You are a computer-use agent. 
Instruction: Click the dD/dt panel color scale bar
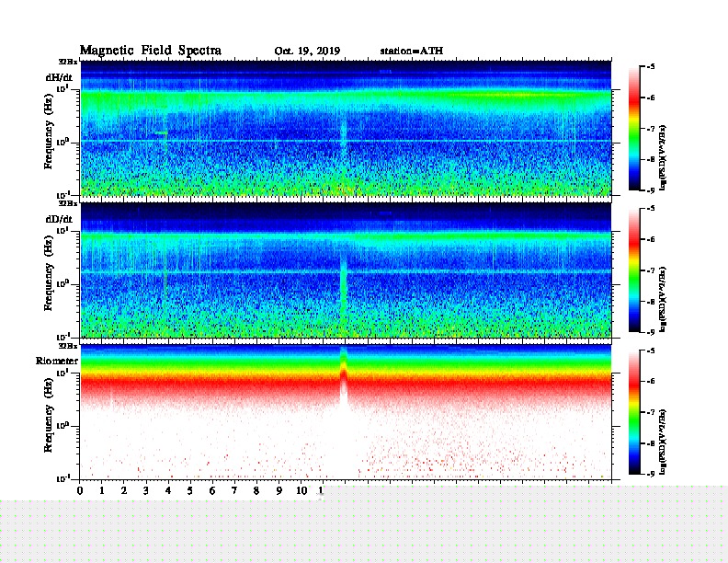pyautogui.click(x=634, y=270)
